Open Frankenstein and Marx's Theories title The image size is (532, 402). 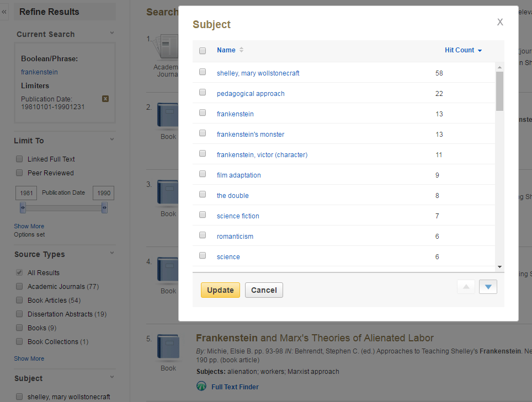[x=315, y=338]
